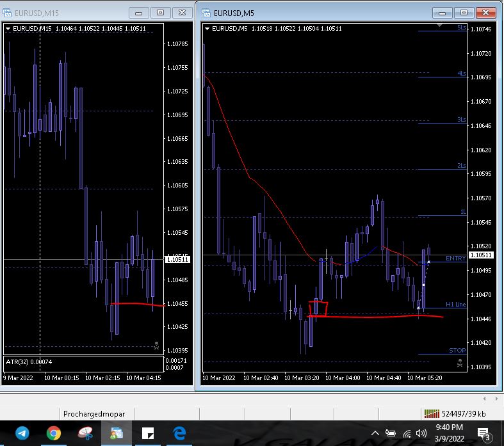Open Google Chrome from the taskbar

[53, 433]
